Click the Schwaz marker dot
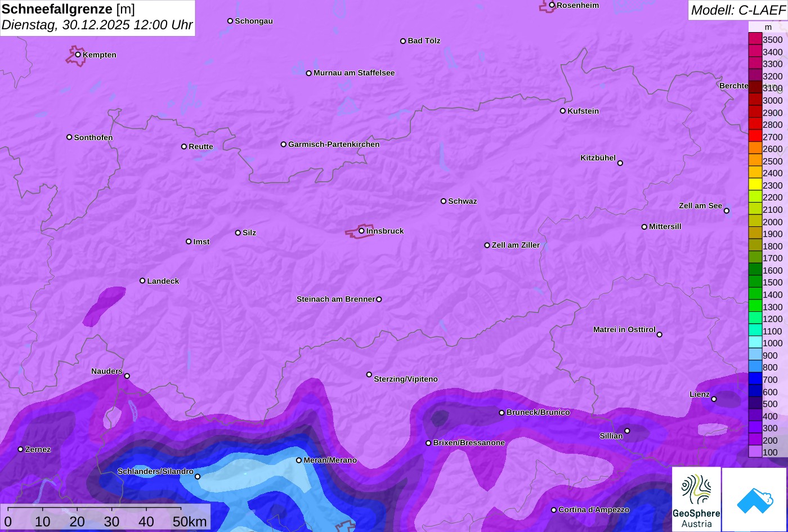 click(444, 201)
